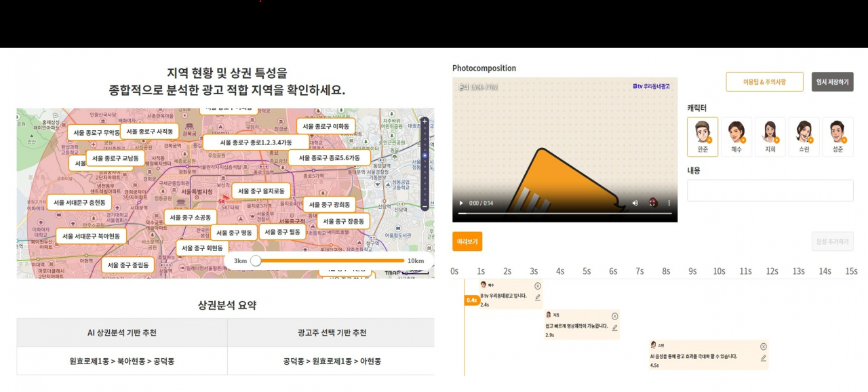The image size is (868, 392).
Task: Click the cell 공덕동 > 원효로제1동 > 아현동
Action: click(332, 361)
